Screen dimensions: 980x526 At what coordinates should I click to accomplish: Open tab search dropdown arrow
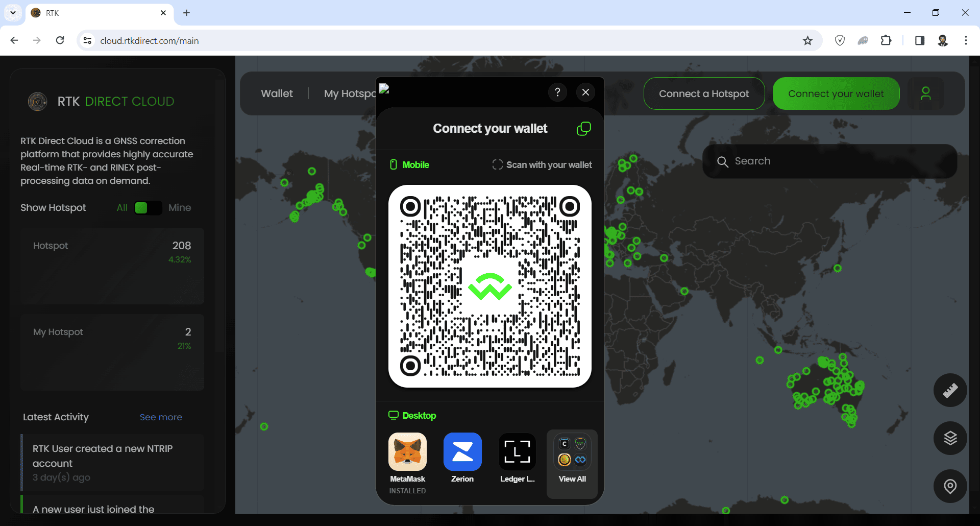pos(13,13)
